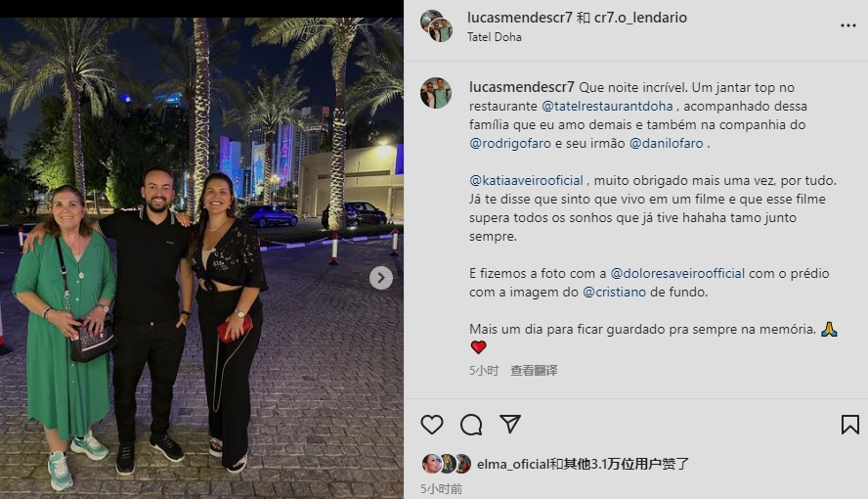Image resolution: width=868 pixels, height=499 pixels.
Task: Visit the cr7.o_lendario collaborator profile
Action: pos(640,18)
